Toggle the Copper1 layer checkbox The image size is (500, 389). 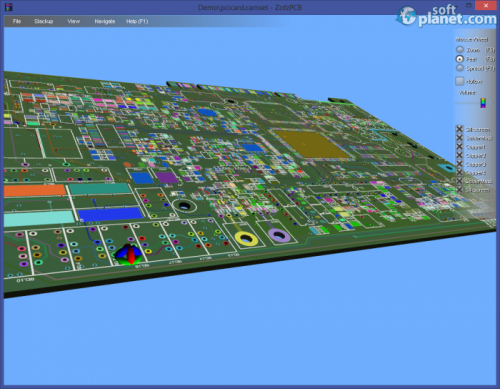(459, 147)
